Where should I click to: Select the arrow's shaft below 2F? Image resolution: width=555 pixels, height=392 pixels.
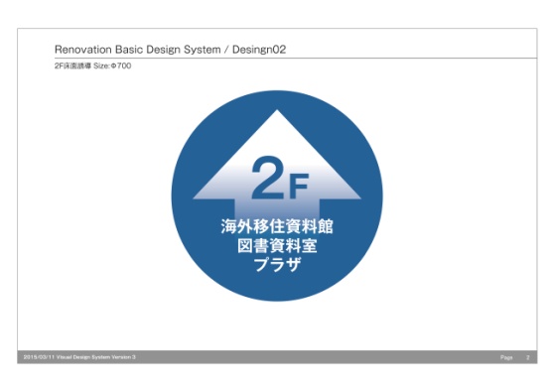(277, 208)
